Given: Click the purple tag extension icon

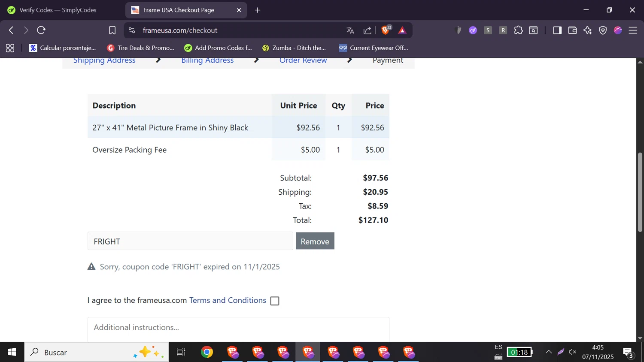Looking at the screenshot, I should click(x=473, y=30).
